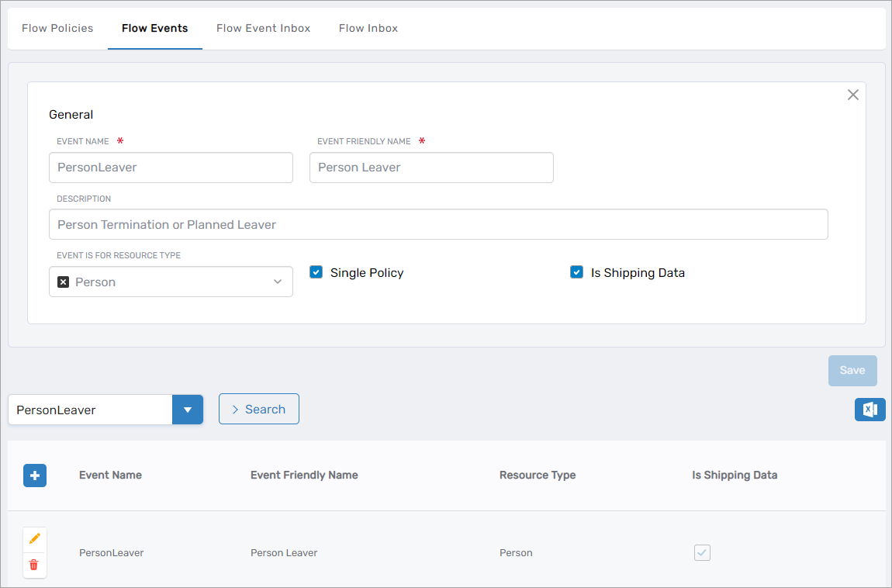
Task: Uncheck the Single Policy checkbox
Action: coord(316,272)
